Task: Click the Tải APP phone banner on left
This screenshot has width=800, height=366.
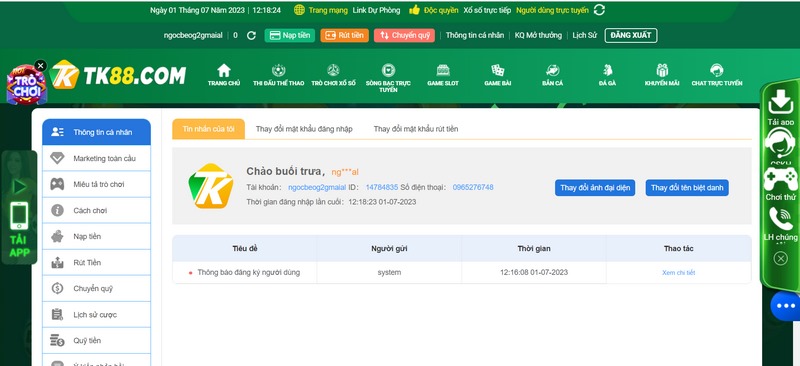Action: click(x=19, y=207)
